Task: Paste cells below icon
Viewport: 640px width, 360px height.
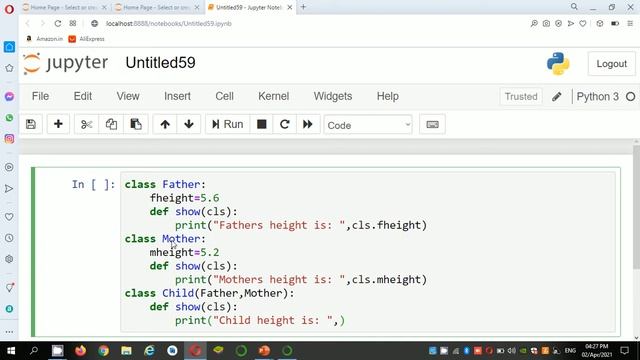Action: tap(136, 124)
